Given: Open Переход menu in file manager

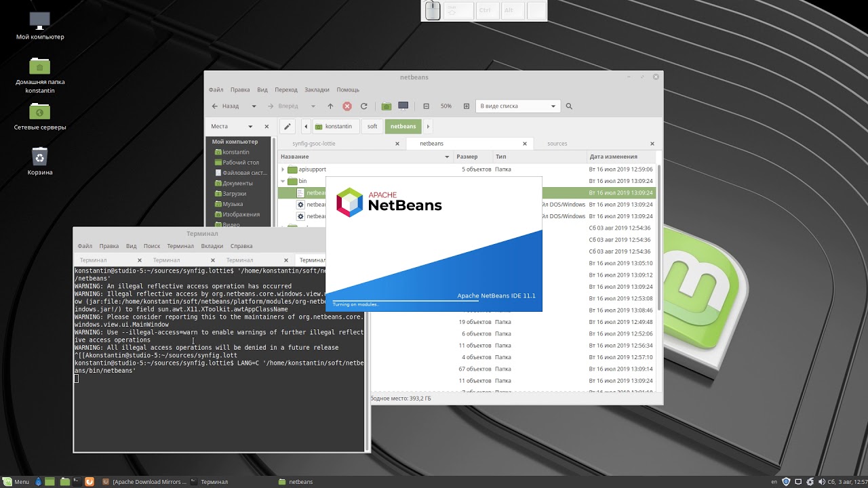Looking at the screenshot, I should click(x=286, y=89).
